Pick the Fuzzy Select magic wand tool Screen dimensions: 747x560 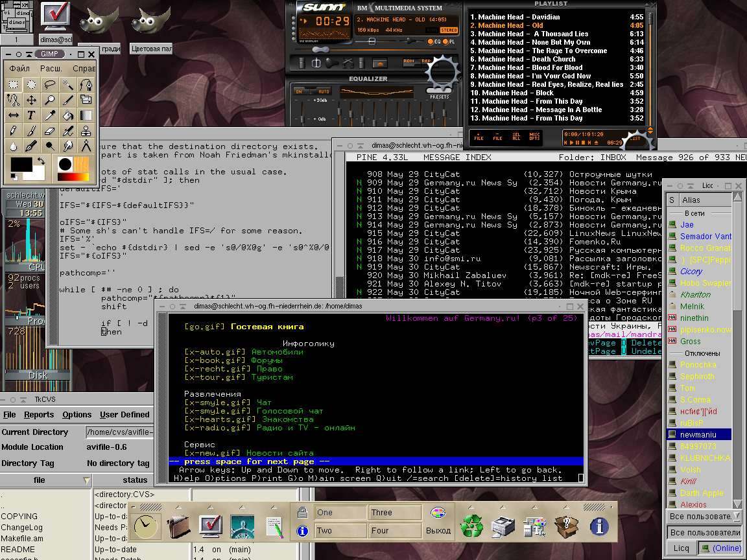67,85
